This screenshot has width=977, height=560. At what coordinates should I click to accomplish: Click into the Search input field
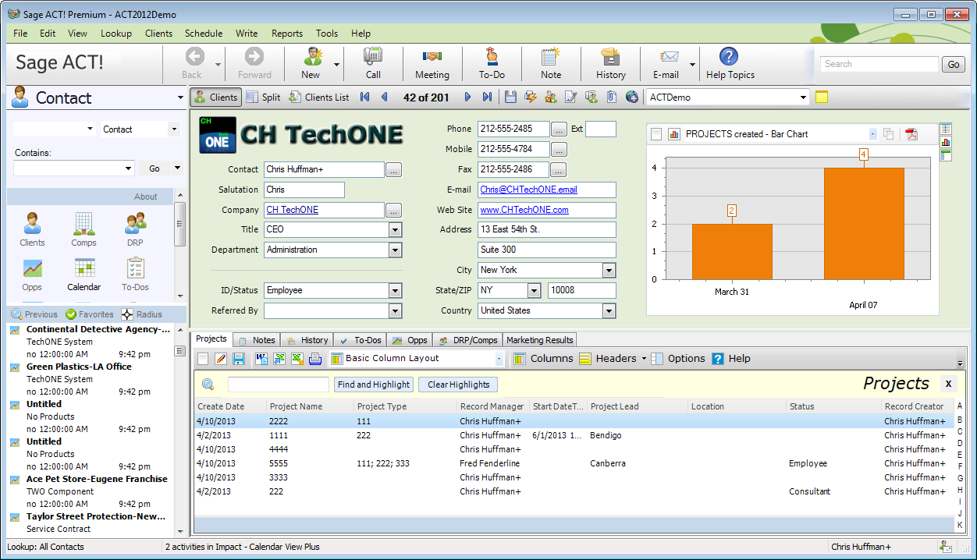coord(879,65)
